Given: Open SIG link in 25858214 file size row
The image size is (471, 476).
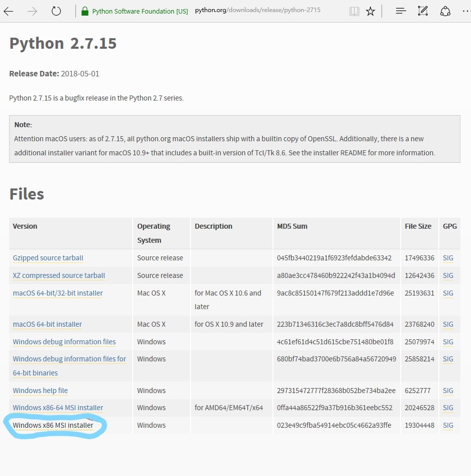Looking at the screenshot, I should pyautogui.click(x=448, y=359).
